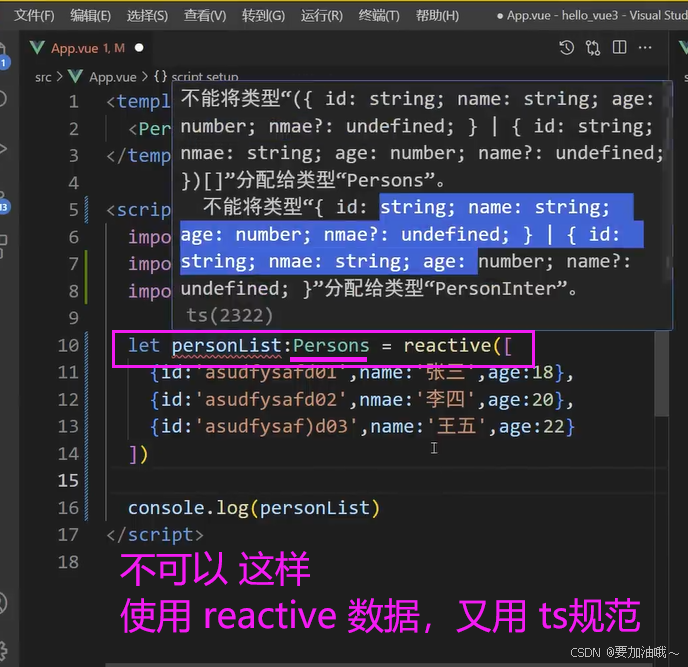688x667 pixels.
Task: Open the 文件(F) menu
Action: [34, 16]
